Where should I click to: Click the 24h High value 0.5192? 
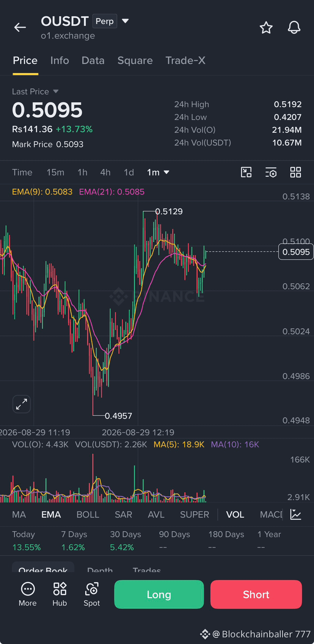click(288, 104)
